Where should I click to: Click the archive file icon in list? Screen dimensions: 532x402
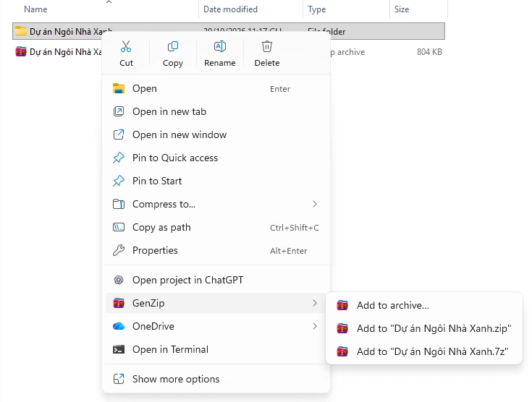pyautogui.click(x=21, y=51)
